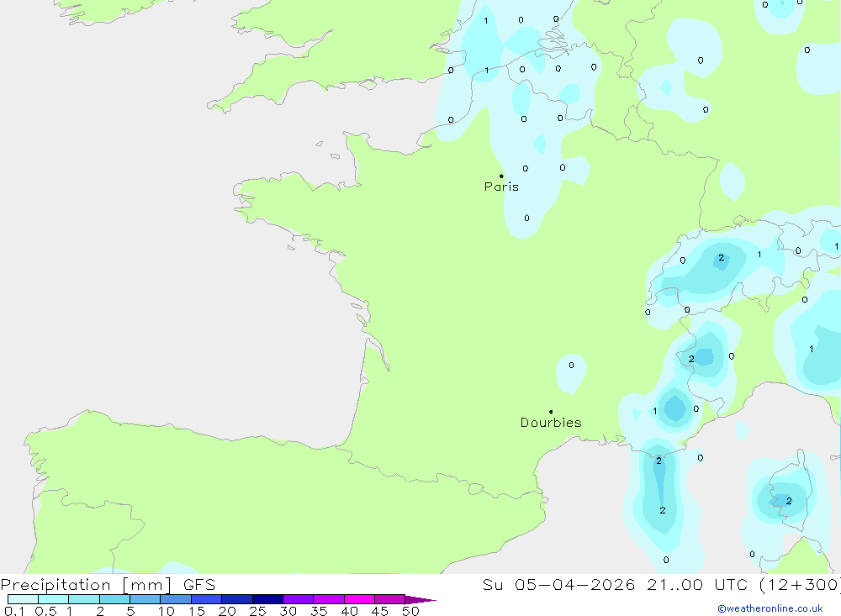Click the Dourbies marker dot
Image resolution: width=841 pixels, height=616 pixels.
[x=551, y=412]
